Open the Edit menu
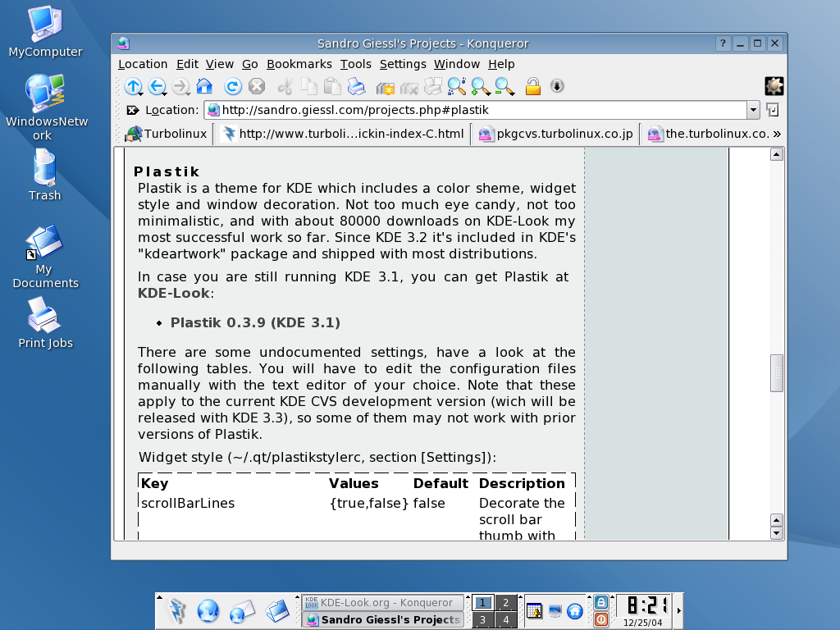 (x=188, y=64)
